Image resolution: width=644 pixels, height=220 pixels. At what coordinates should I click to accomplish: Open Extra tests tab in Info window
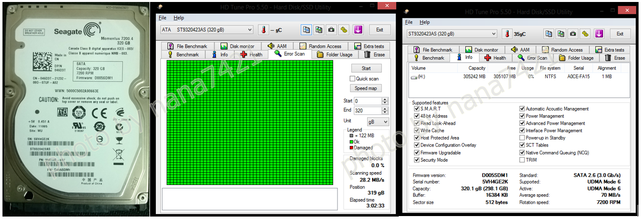(x=610, y=50)
